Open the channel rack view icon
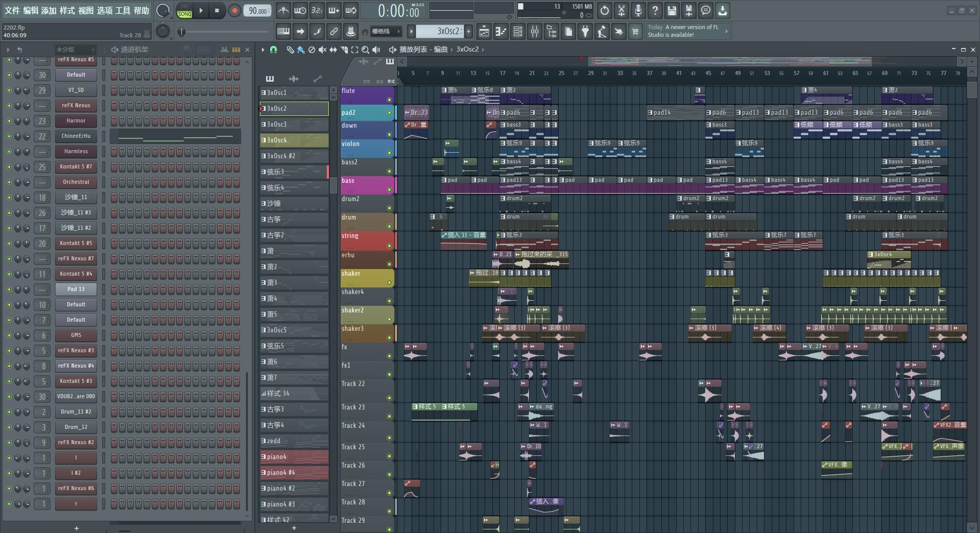Image resolution: width=980 pixels, height=533 pixels. click(517, 32)
